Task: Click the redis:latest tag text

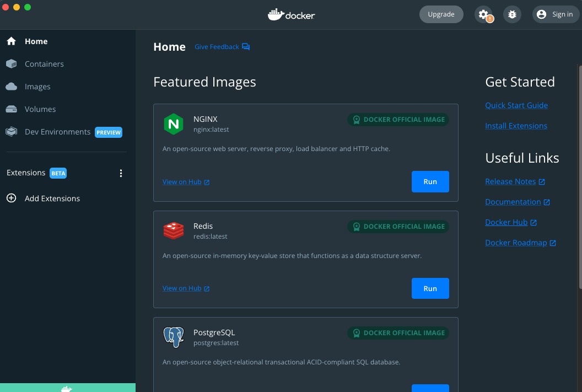Action: coord(210,237)
